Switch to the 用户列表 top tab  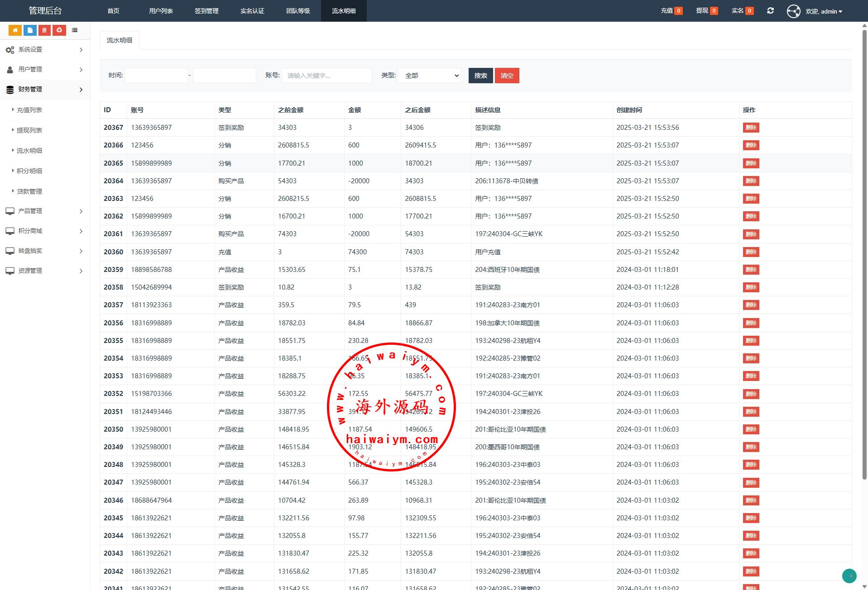[161, 11]
